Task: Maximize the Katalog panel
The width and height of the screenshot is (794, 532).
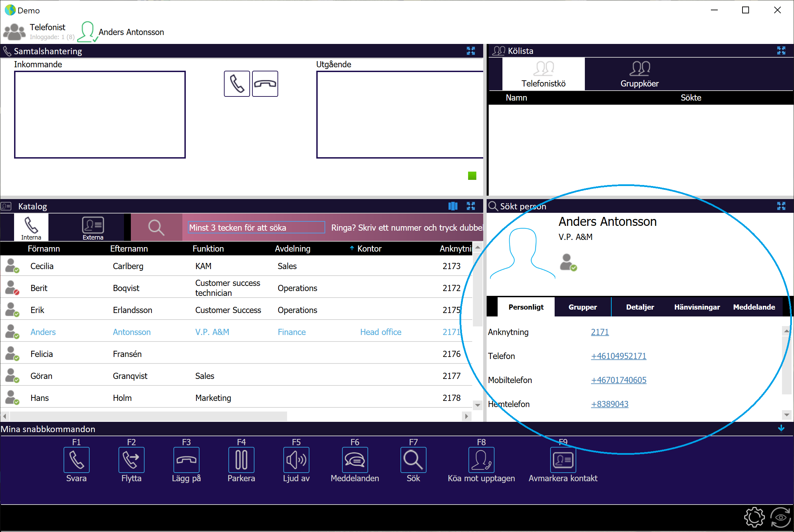Action: click(470, 206)
